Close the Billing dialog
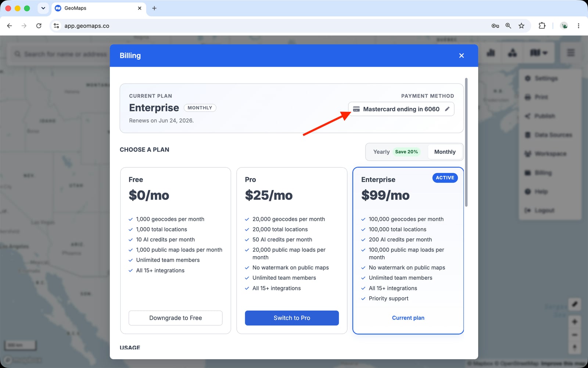This screenshot has height=368, width=588. (462, 56)
